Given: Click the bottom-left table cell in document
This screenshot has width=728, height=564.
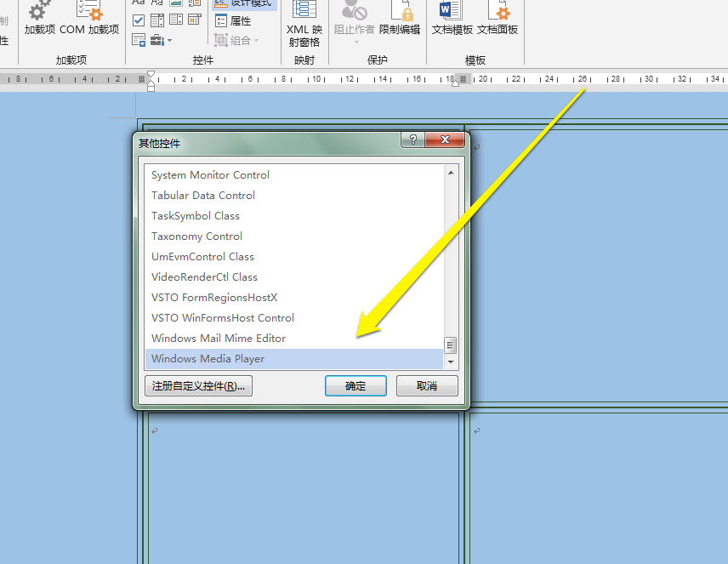Looking at the screenshot, I should pyautogui.click(x=303, y=487).
